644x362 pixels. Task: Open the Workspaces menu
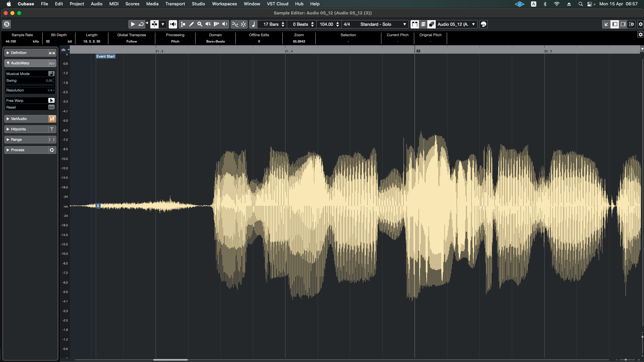tap(224, 4)
